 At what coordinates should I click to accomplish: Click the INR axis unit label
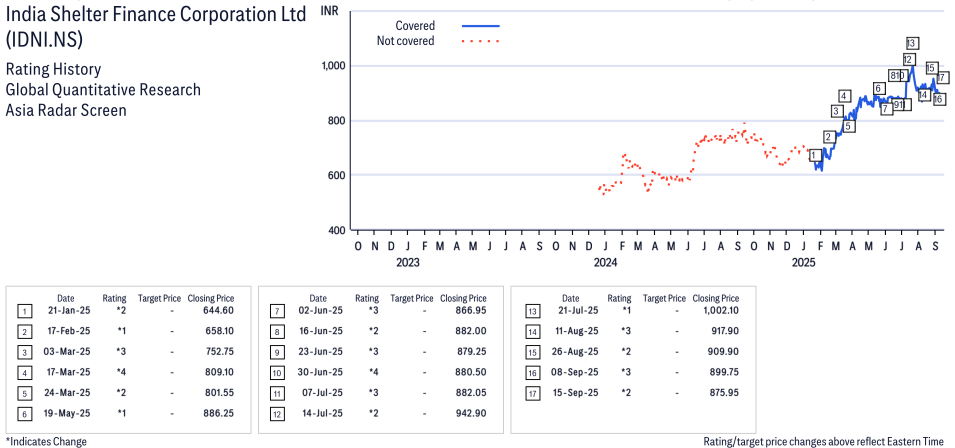(x=329, y=12)
